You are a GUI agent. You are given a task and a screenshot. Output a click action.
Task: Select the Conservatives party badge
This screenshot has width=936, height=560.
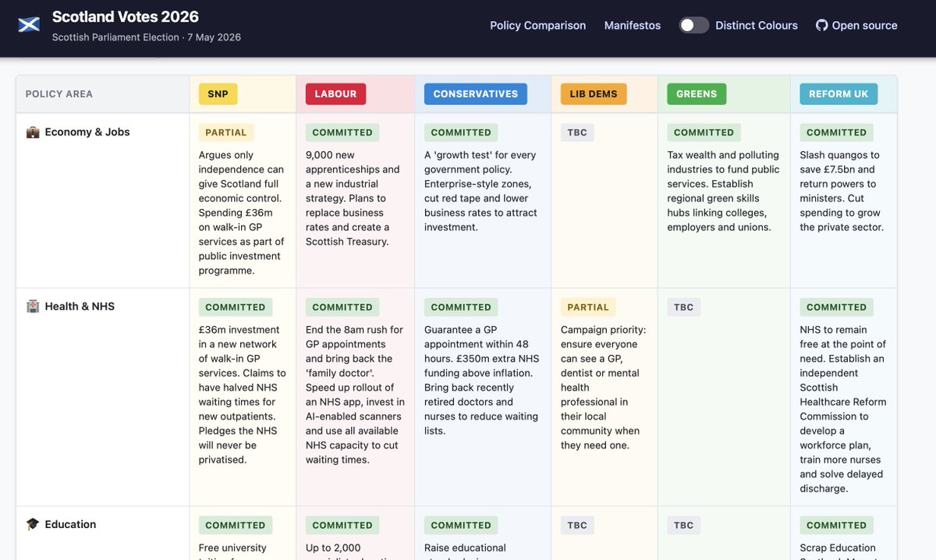(476, 94)
